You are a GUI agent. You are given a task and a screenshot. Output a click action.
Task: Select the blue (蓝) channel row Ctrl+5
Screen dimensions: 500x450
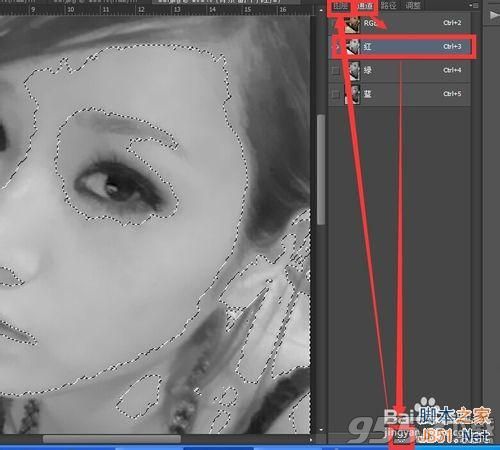400,94
